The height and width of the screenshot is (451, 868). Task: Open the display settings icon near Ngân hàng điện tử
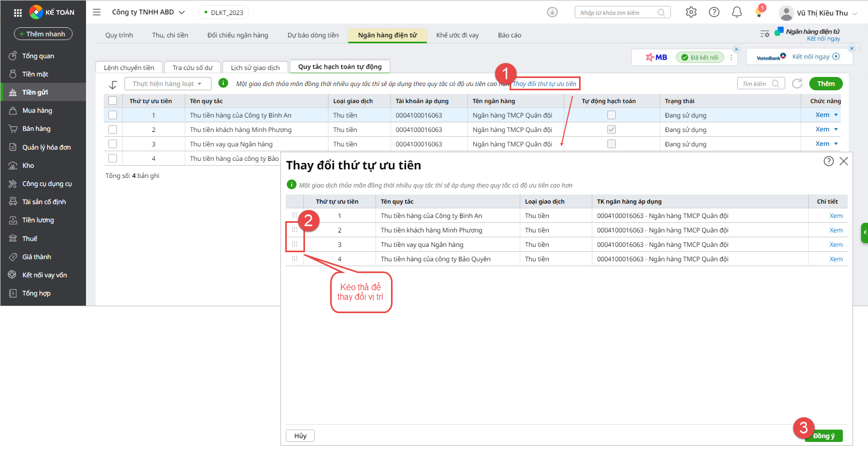[x=765, y=34]
